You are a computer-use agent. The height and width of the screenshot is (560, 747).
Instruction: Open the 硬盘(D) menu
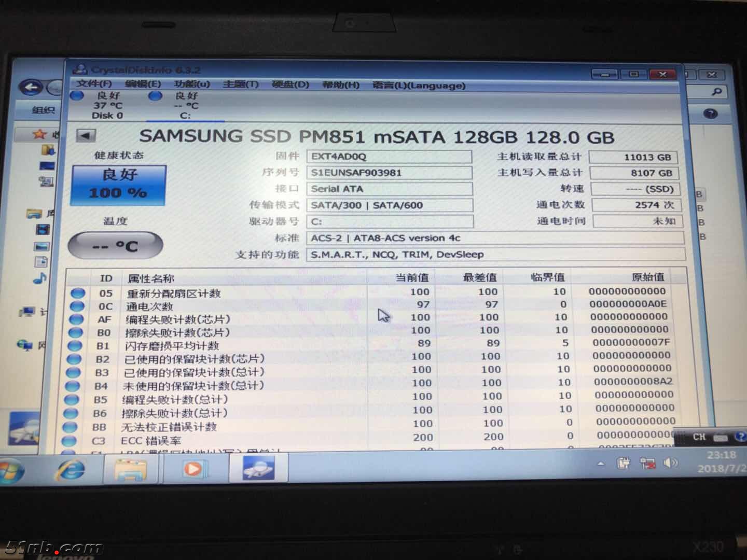point(290,85)
